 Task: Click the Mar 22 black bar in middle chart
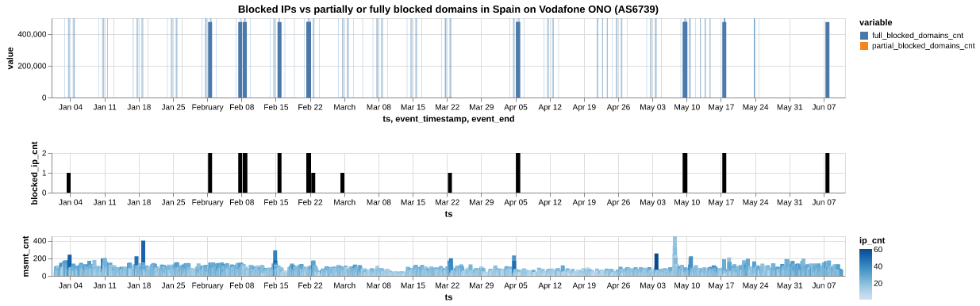pyautogui.click(x=449, y=182)
